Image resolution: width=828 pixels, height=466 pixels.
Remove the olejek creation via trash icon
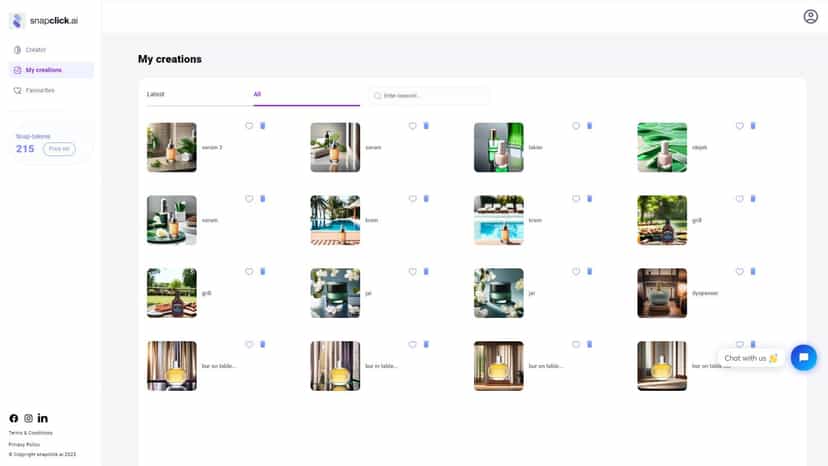(x=753, y=126)
